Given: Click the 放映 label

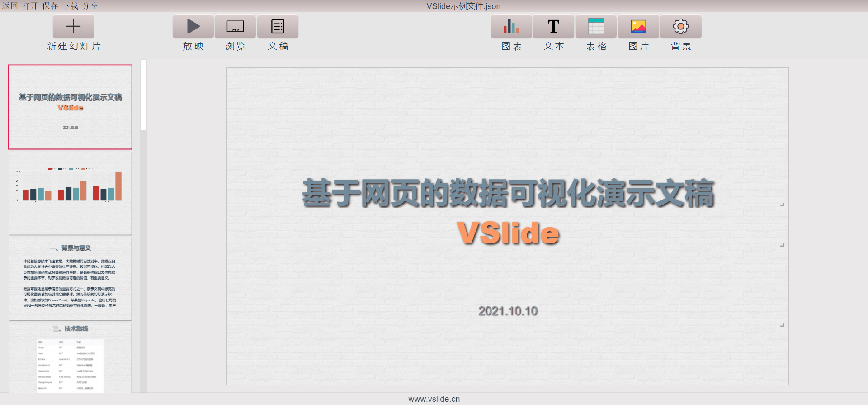Looking at the screenshot, I should [193, 46].
